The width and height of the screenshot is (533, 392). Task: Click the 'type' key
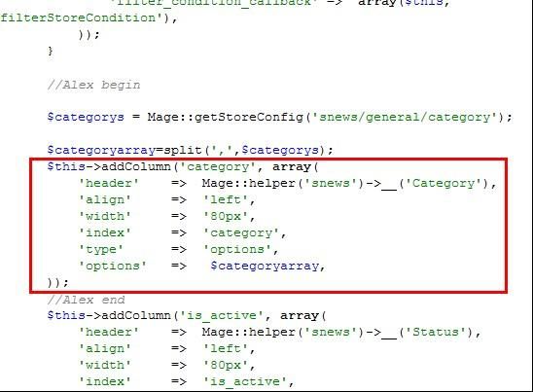(x=100, y=250)
